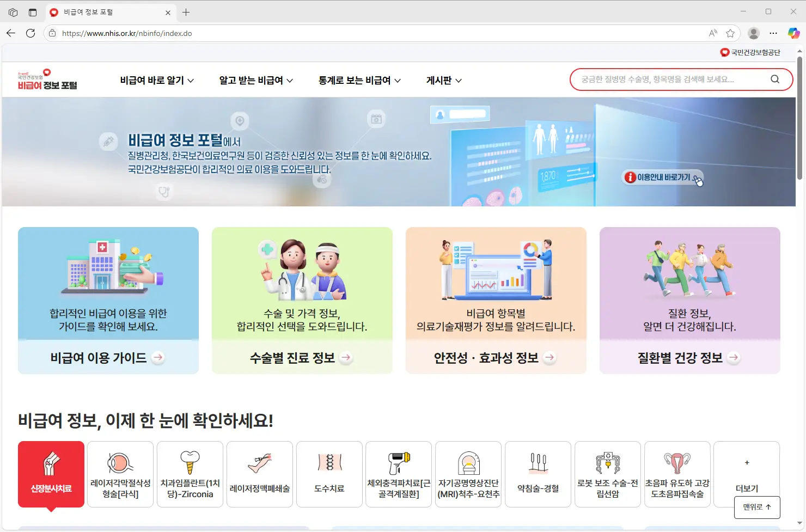Click the 국민건강보험공단 link
Viewport: 806px width, 532px height.
pos(750,52)
